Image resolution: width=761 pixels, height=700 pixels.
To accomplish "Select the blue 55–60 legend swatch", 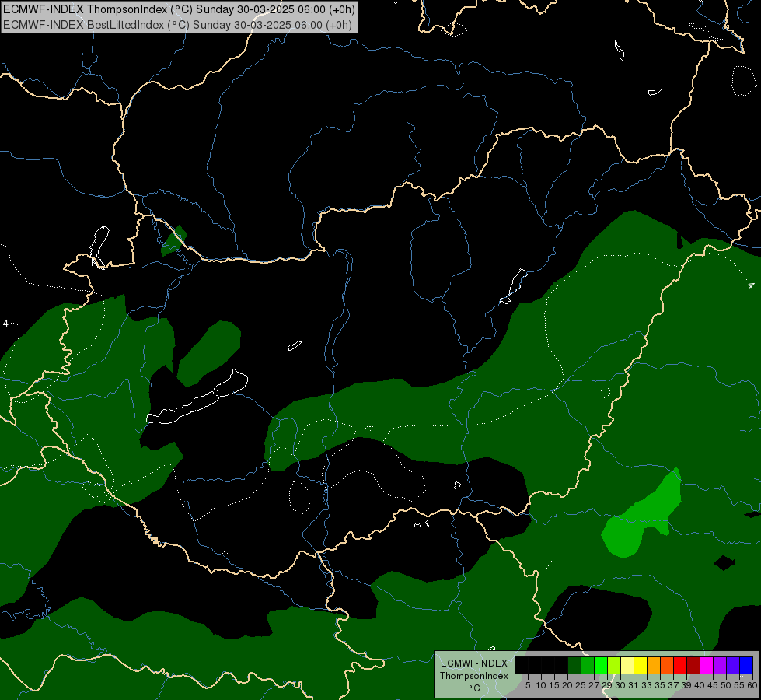I will 746,666.
